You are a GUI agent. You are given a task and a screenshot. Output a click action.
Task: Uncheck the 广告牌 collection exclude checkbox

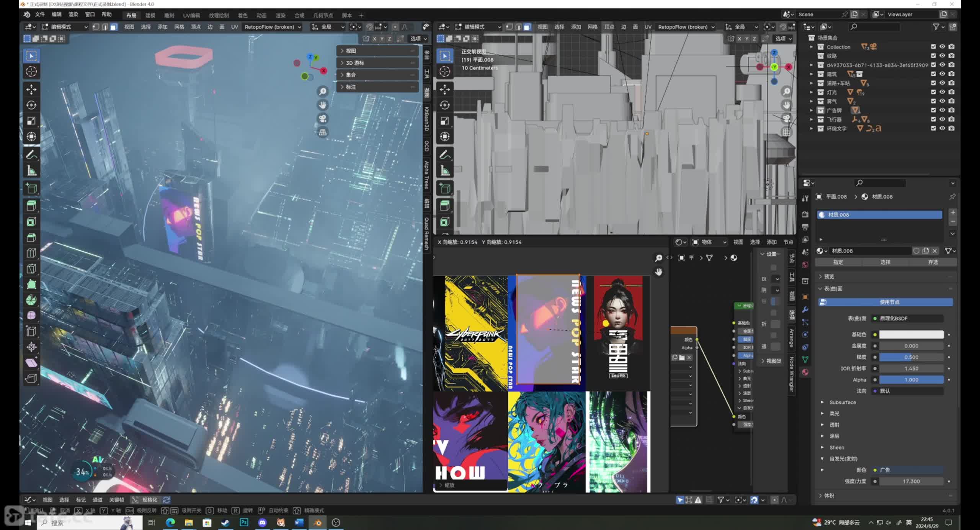click(x=933, y=110)
